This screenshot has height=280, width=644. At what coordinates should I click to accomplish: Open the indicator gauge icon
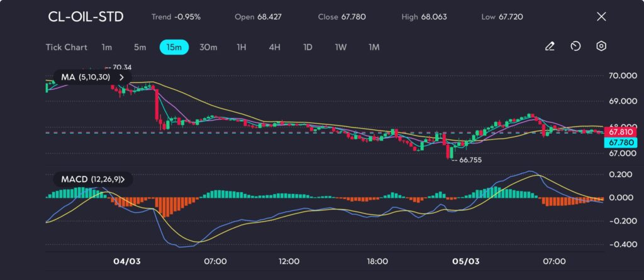(x=575, y=46)
